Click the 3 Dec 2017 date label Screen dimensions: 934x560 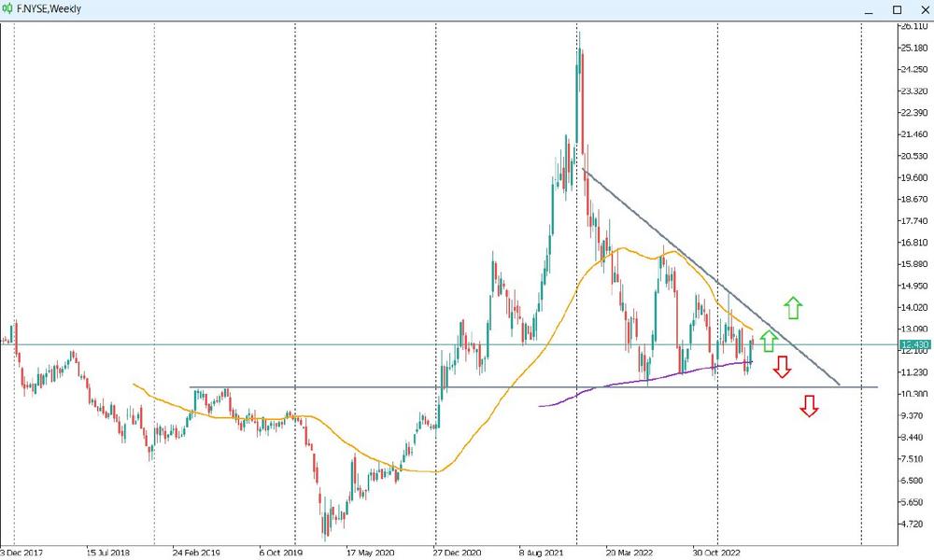tap(20, 552)
